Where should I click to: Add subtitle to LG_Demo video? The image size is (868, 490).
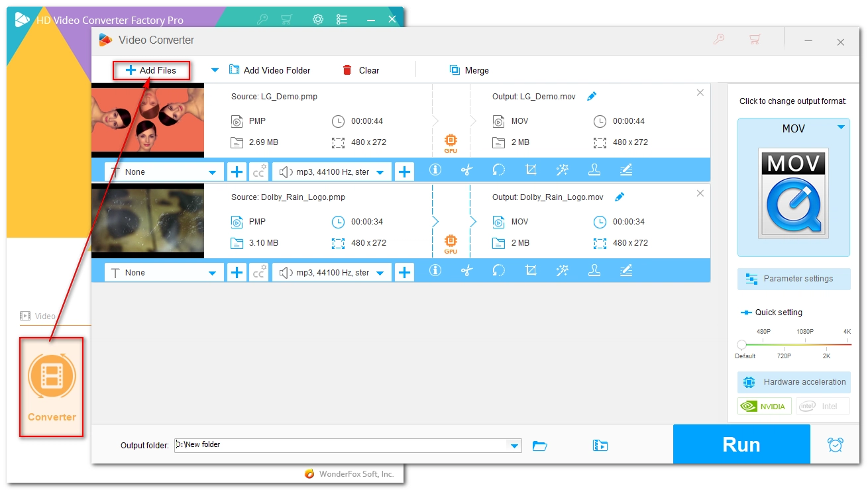tap(237, 171)
